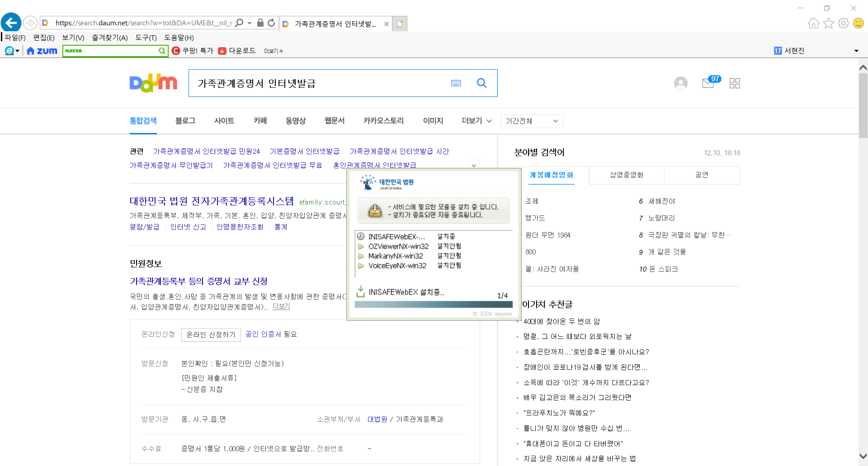This screenshot has height=466, width=868.
Task: Click the browser back arrow button
Action: tap(11, 22)
